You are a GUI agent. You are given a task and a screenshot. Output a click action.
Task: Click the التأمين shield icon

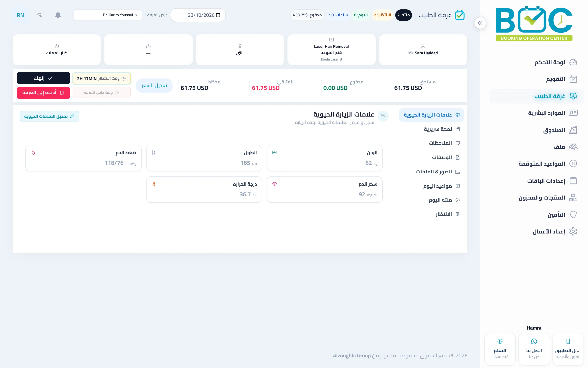point(573,215)
